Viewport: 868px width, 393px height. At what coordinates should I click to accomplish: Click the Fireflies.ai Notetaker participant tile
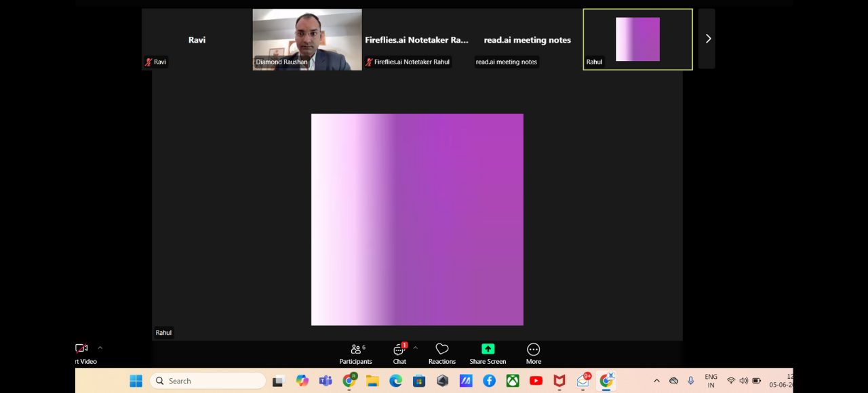416,39
